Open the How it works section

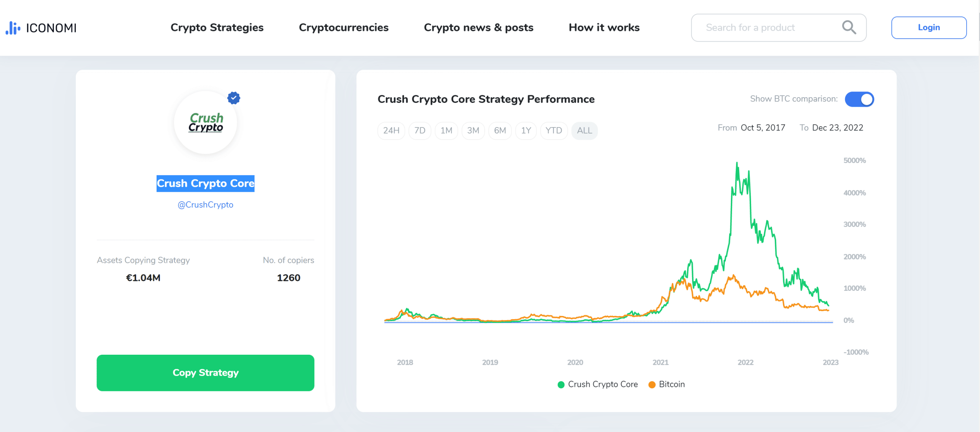pos(604,28)
